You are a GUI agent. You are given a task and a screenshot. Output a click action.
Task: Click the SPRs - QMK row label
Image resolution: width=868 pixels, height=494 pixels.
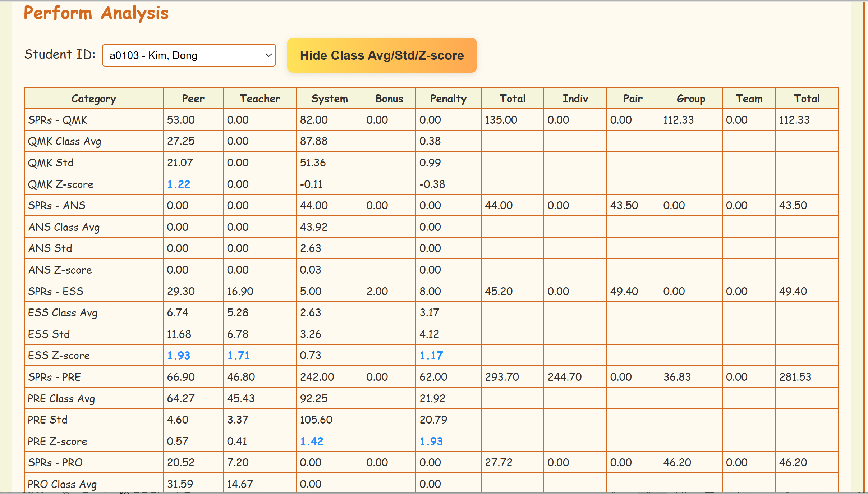point(58,120)
